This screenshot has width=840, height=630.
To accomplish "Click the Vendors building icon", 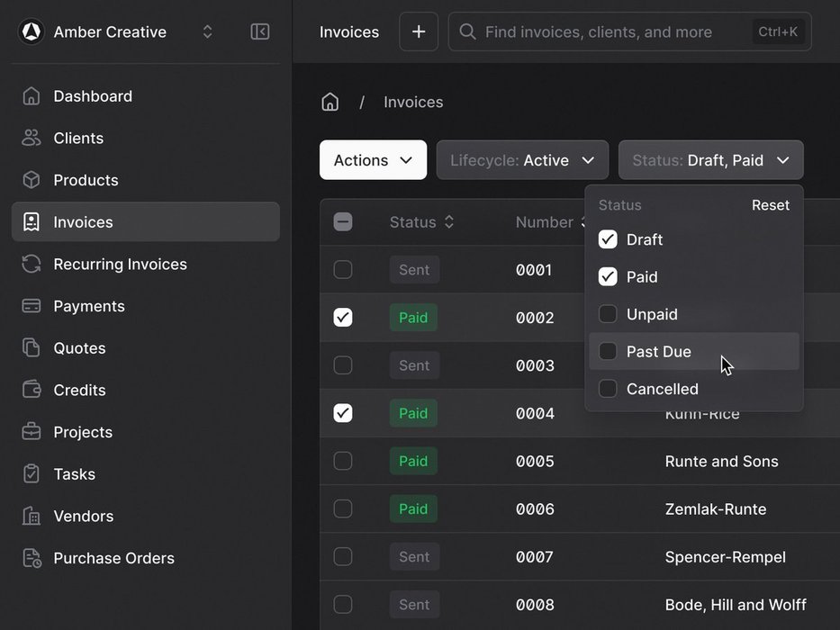I will pyautogui.click(x=32, y=516).
